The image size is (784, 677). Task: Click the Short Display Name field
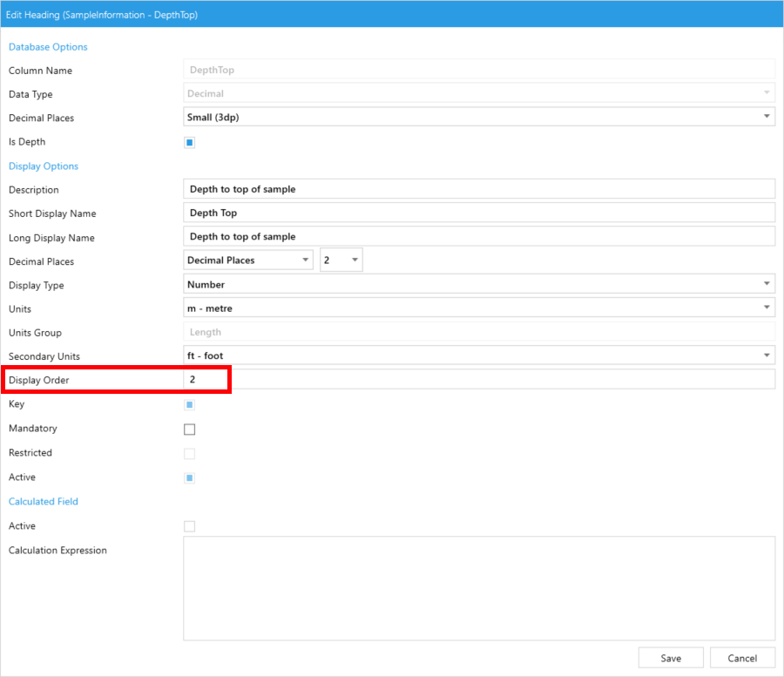pyautogui.click(x=478, y=213)
